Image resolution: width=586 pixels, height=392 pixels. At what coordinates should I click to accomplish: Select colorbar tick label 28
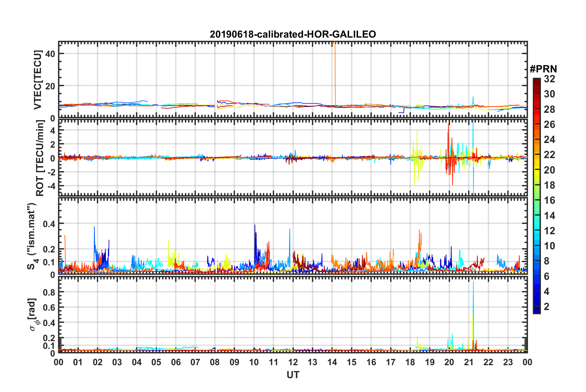coord(549,109)
